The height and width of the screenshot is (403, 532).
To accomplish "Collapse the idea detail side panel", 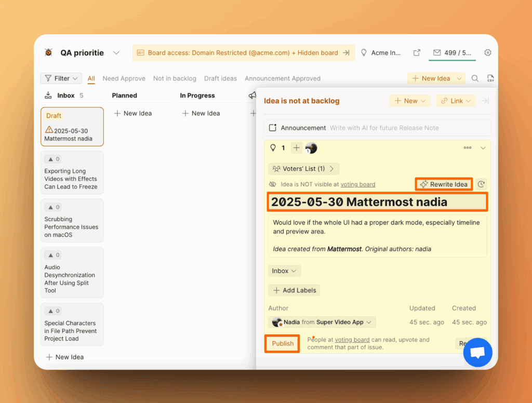I will [485, 101].
